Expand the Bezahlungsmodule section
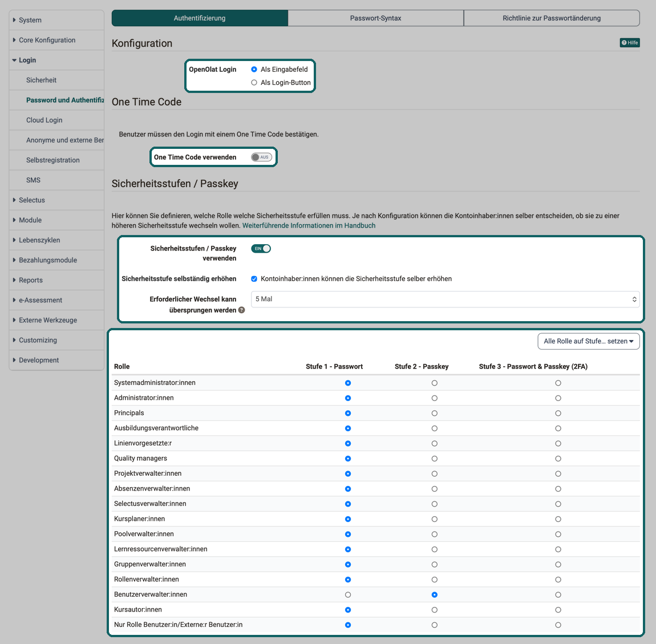656x644 pixels. pyautogui.click(x=56, y=260)
